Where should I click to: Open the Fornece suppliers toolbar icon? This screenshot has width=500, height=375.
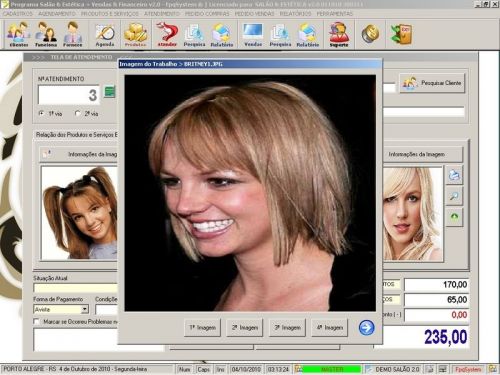pyautogui.click(x=73, y=34)
